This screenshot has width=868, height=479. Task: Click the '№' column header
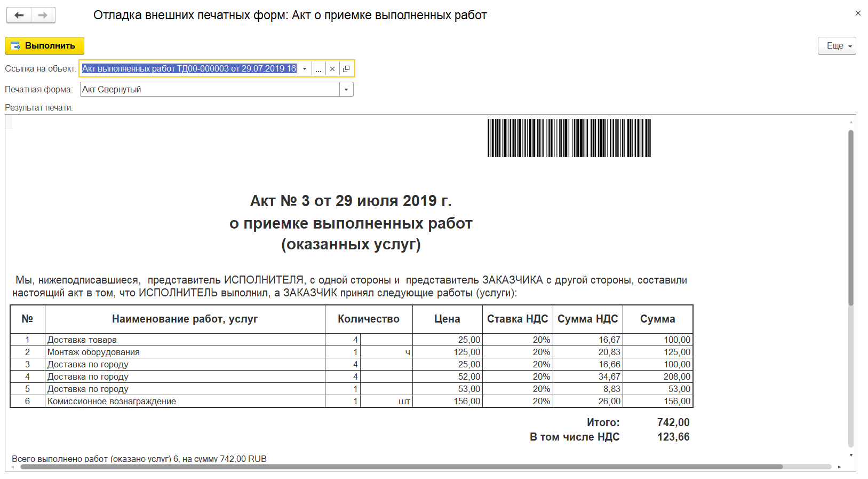[27, 319]
